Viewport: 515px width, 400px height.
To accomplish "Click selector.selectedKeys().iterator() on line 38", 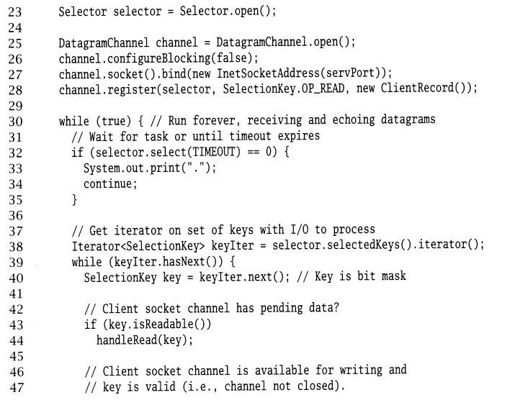I will (376, 245).
